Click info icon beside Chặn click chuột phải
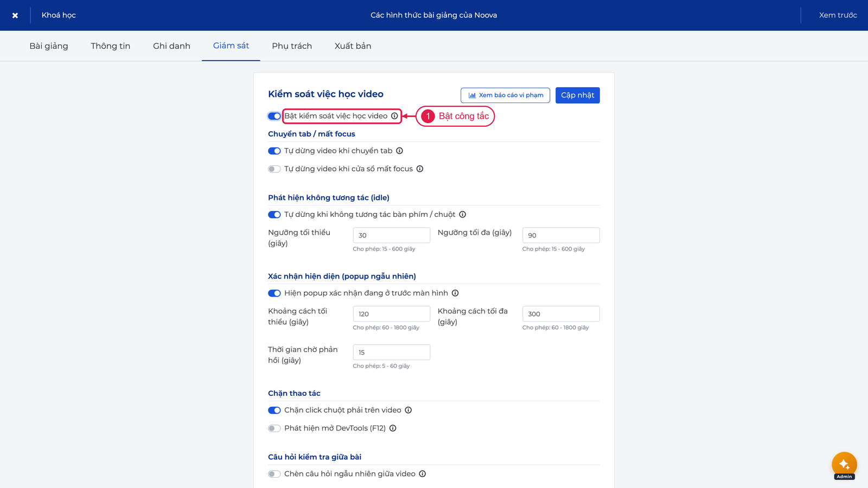This screenshot has width=868, height=488. 409,410
